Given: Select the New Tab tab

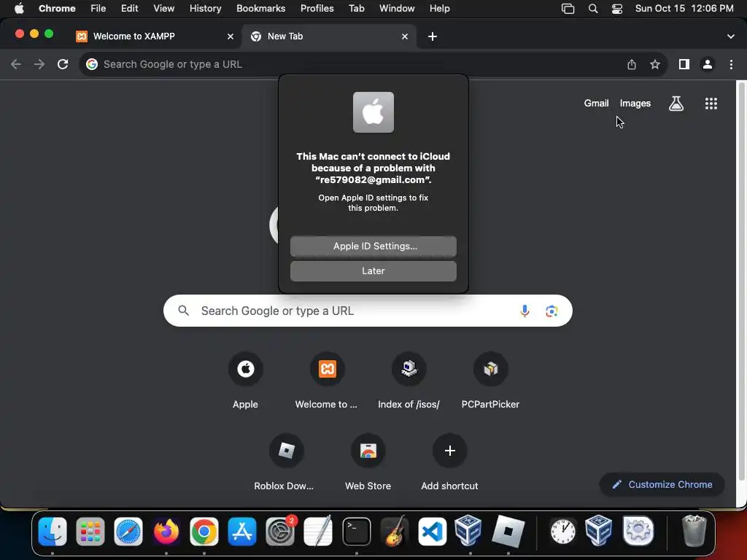Looking at the screenshot, I should tap(329, 36).
